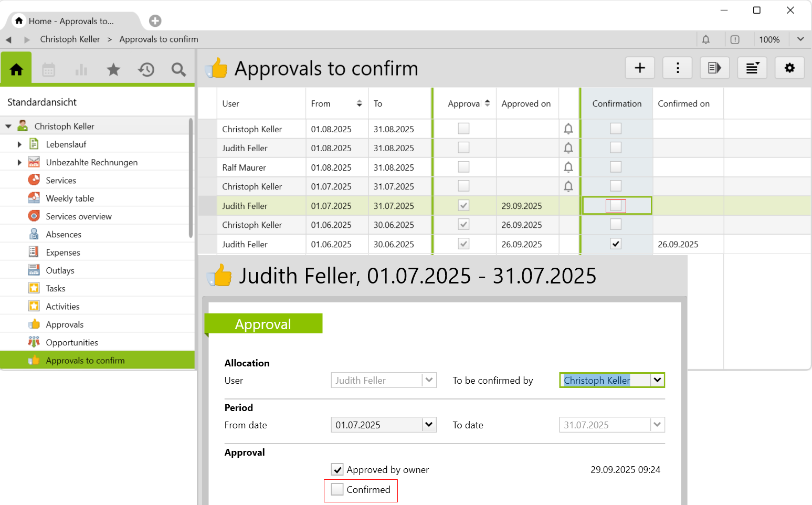Image resolution: width=812 pixels, height=505 pixels.
Task: Open the From date dropdown picker
Action: click(x=429, y=425)
